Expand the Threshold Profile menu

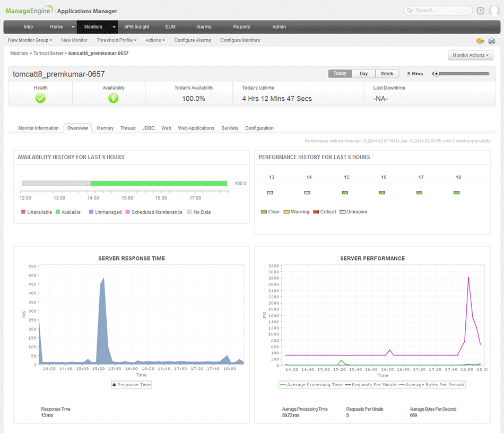[x=116, y=40]
